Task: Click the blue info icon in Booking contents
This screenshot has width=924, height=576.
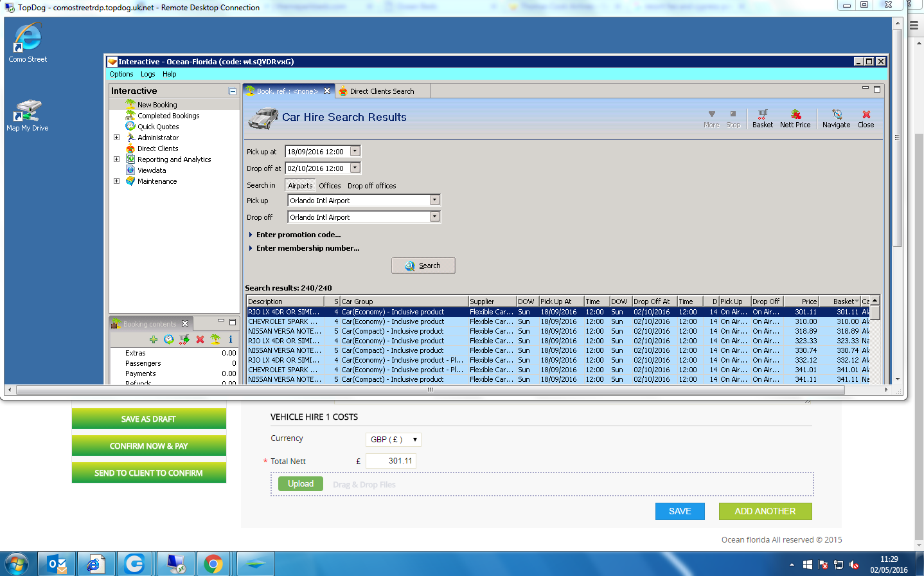Action: click(x=230, y=339)
